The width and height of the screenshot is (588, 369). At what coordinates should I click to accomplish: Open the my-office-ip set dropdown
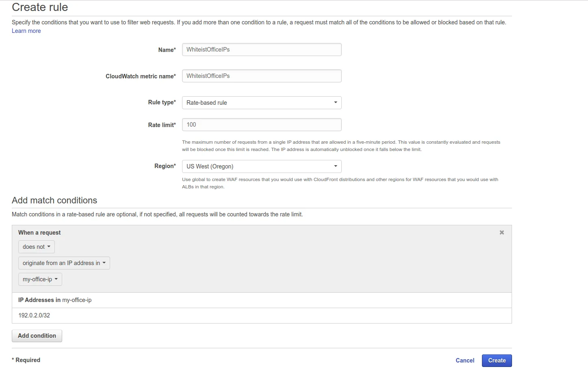click(40, 279)
